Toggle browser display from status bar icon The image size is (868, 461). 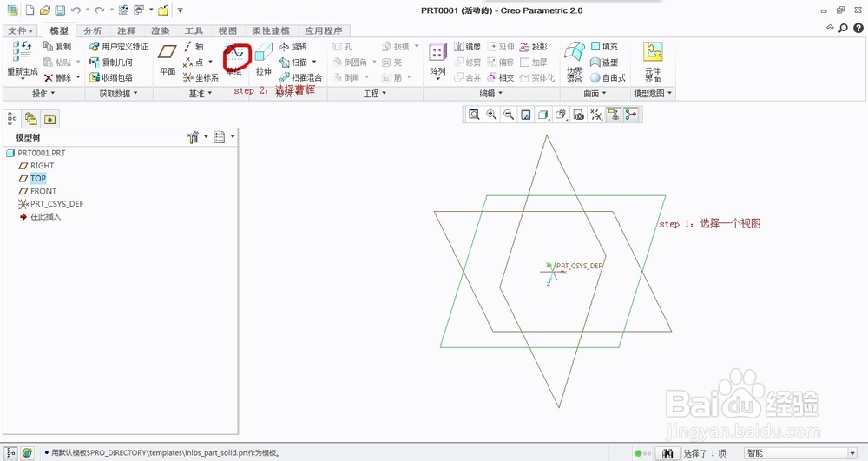point(27,453)
